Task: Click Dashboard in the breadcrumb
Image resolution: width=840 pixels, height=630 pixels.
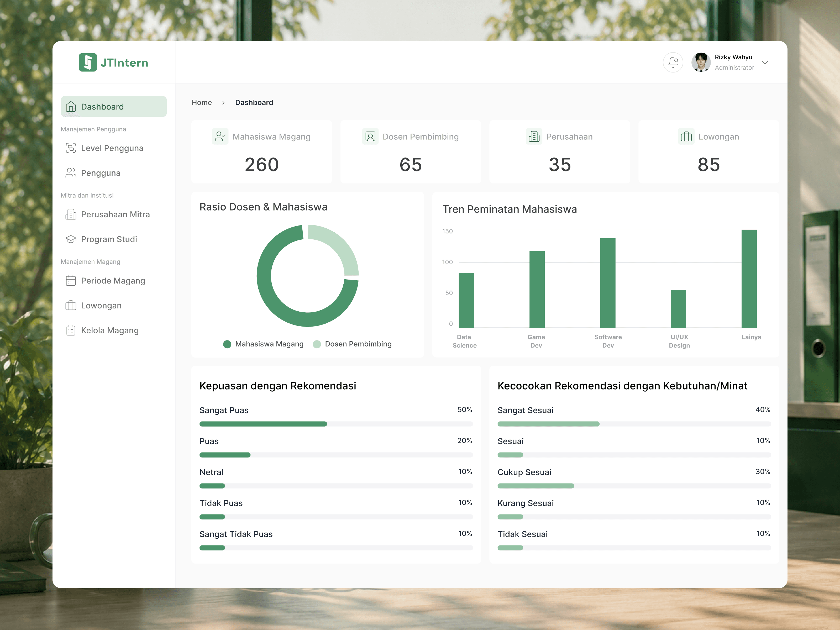Action: [254, 103]
